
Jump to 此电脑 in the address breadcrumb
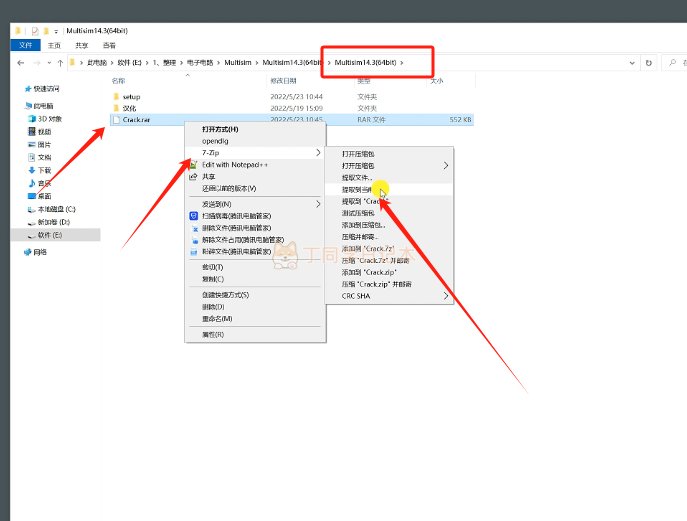[x=97, y=63]
